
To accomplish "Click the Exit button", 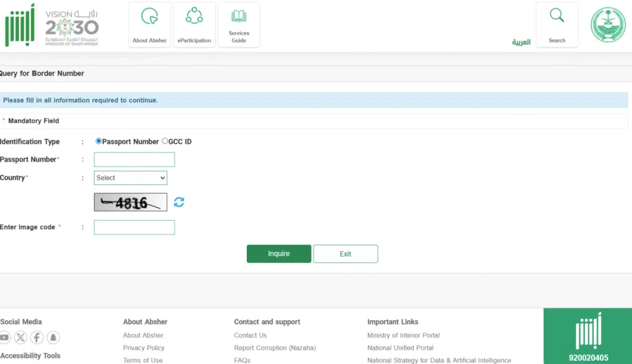I will point(345,254).
